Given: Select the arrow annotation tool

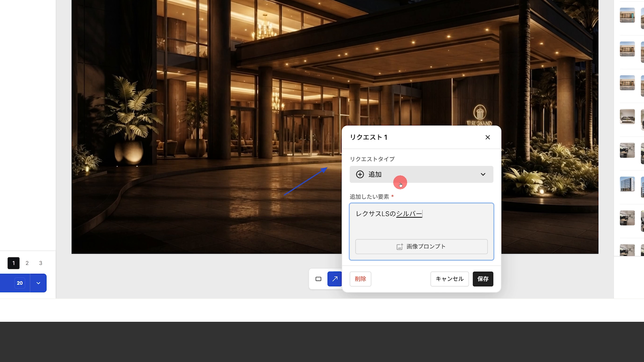Looking at the screenshot, I should click(x=334, y=279).
